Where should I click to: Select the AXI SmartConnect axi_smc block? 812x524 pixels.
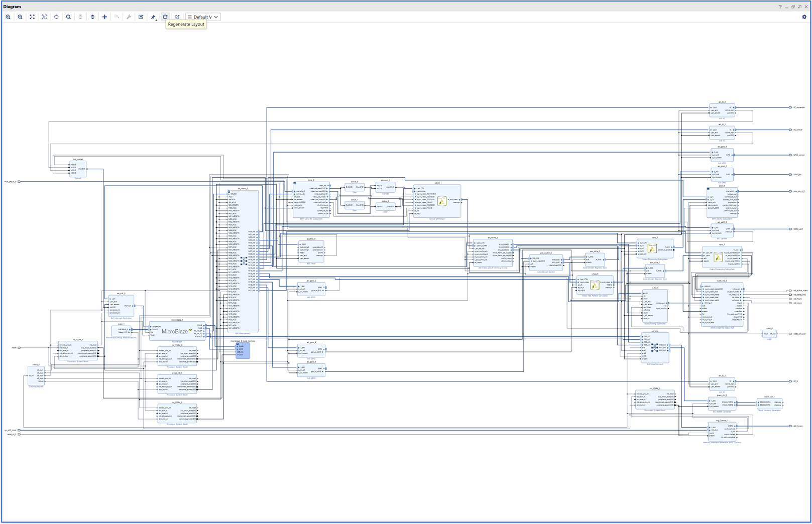click(x=655, y=348)
